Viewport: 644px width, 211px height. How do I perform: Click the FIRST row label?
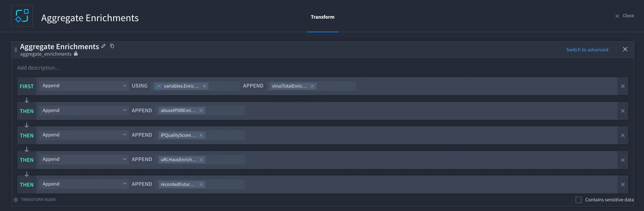27,86
